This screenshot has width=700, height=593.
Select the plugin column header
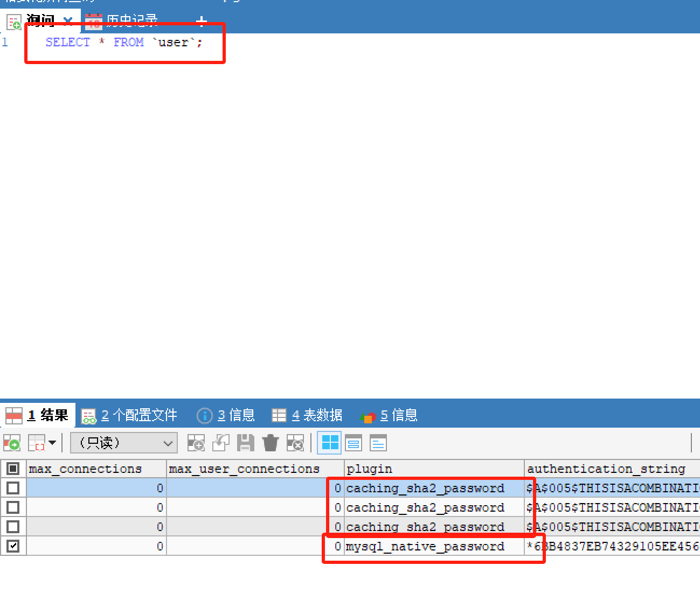tap(369, 469)
